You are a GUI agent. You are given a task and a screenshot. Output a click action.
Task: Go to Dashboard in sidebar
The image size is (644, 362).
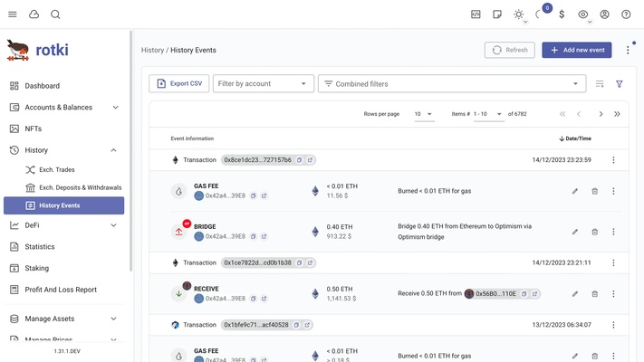(63, 86)
